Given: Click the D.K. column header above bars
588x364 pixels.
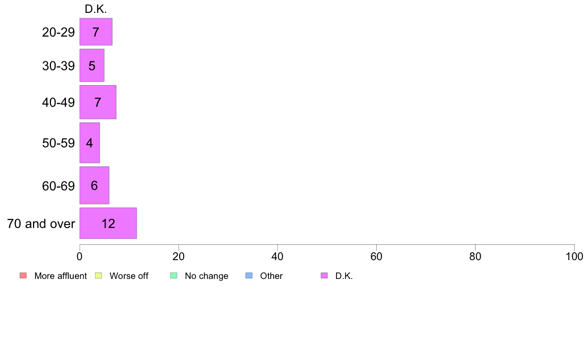Looking at the screenshot, I should (96, 9).
